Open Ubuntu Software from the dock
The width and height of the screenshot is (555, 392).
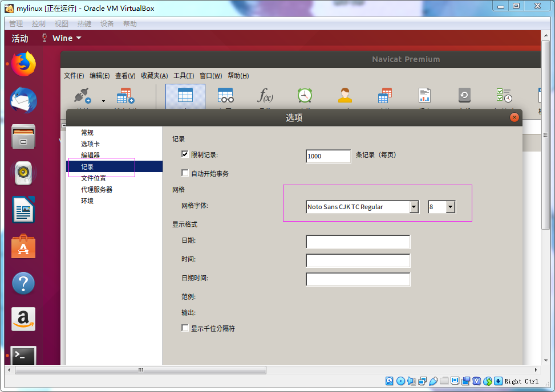[x=23, y=246]
